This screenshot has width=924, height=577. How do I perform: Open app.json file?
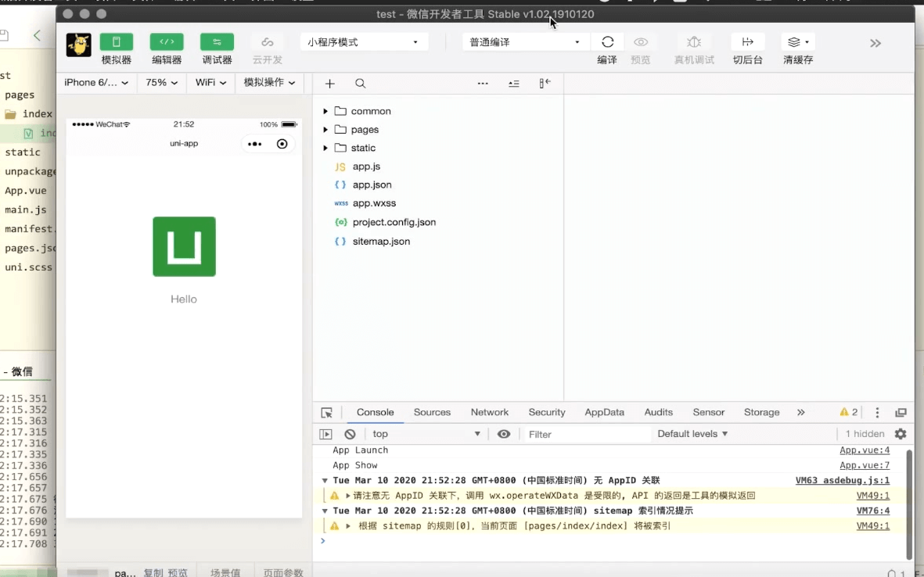pyautogui.click(x=372, y=185)
